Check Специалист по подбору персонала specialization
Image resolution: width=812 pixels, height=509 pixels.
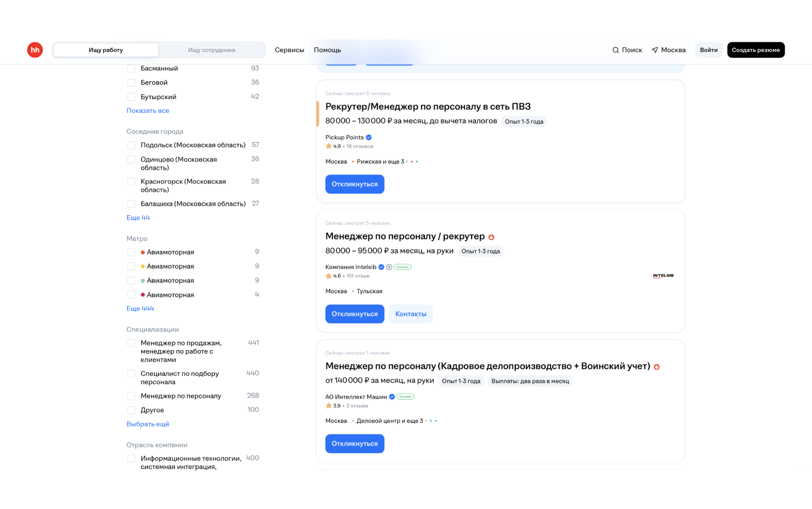[x=131, y=374]
